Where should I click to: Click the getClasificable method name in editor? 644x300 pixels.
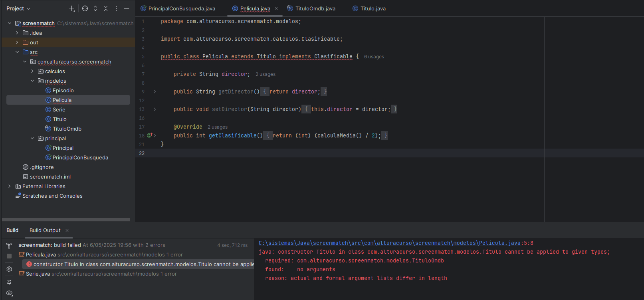click(x=232, y=136)
